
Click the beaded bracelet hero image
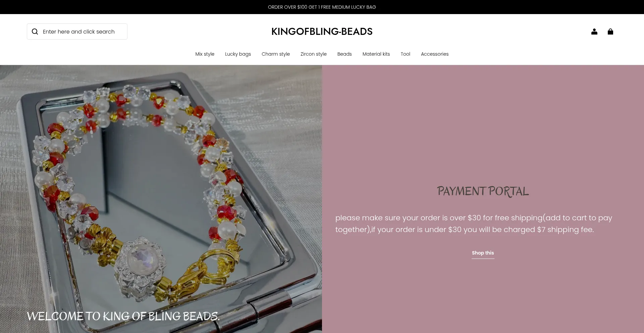tap(161, 199)
